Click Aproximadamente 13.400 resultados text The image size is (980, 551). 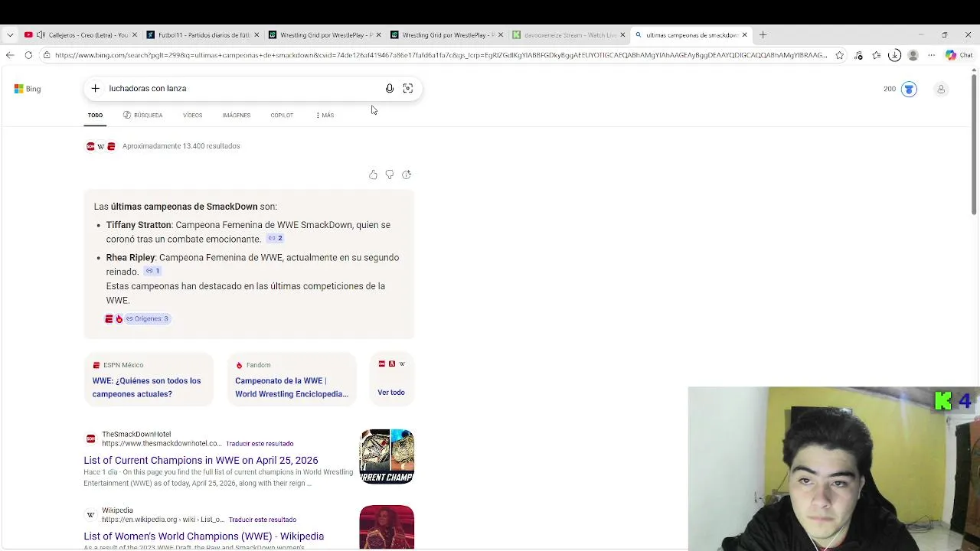point(181,146)
